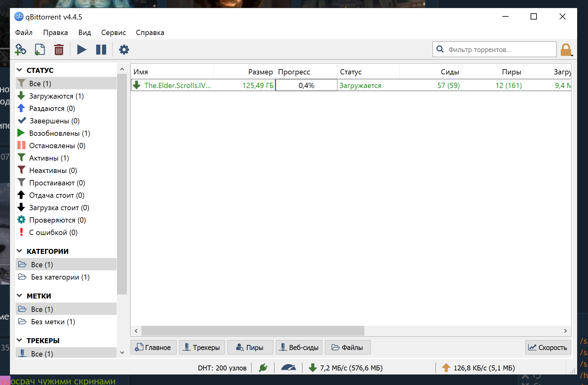Open the Файл menu

click(24, 33)
